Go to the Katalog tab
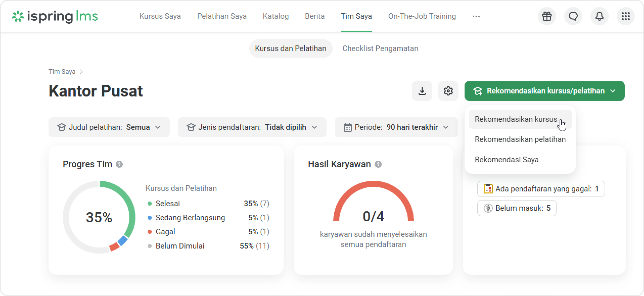The width and height of the screenshot is (644, 296). point(275,16)
